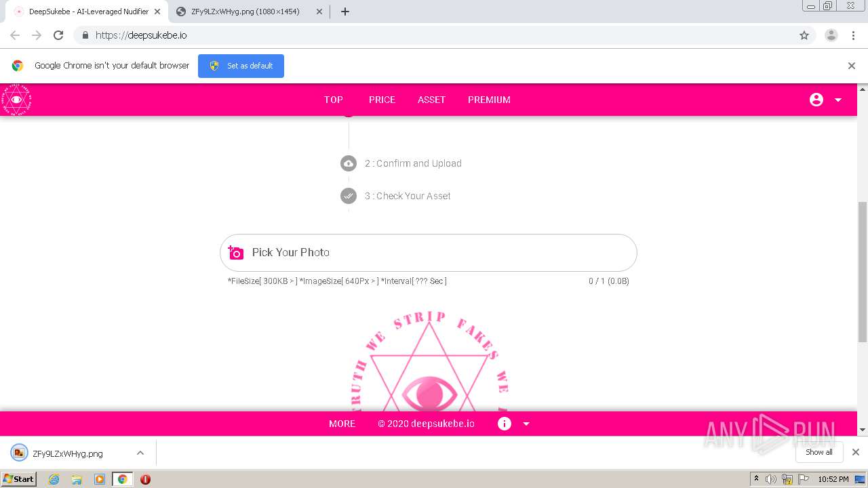Bookmark this page with the star
Viewport: 868px width, 488px height.
coord(804,35)
